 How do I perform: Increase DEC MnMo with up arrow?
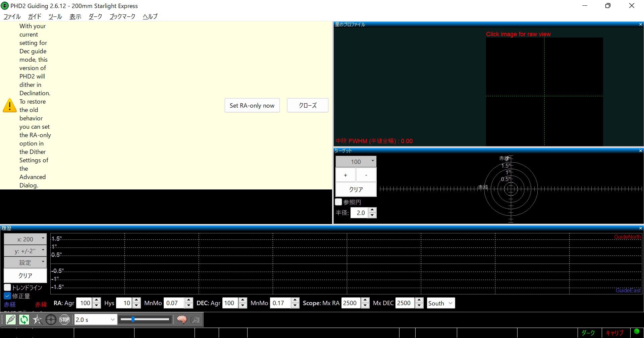click(x=295, y=300)
